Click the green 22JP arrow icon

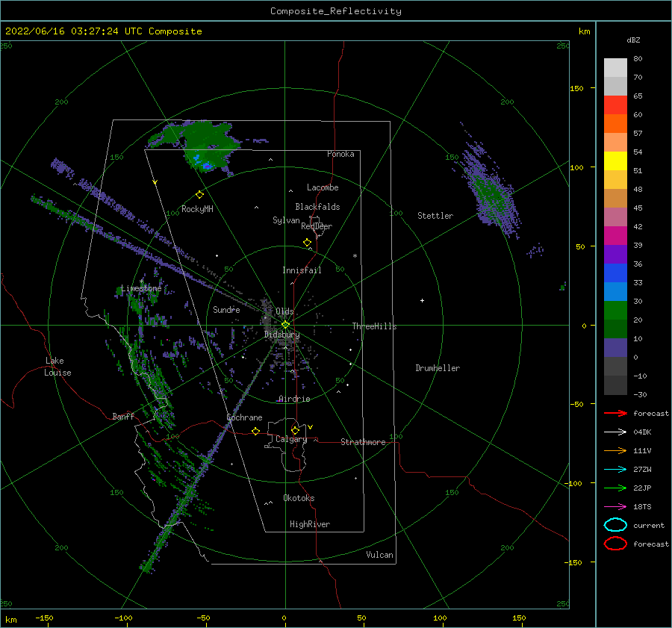pos(615,488)
